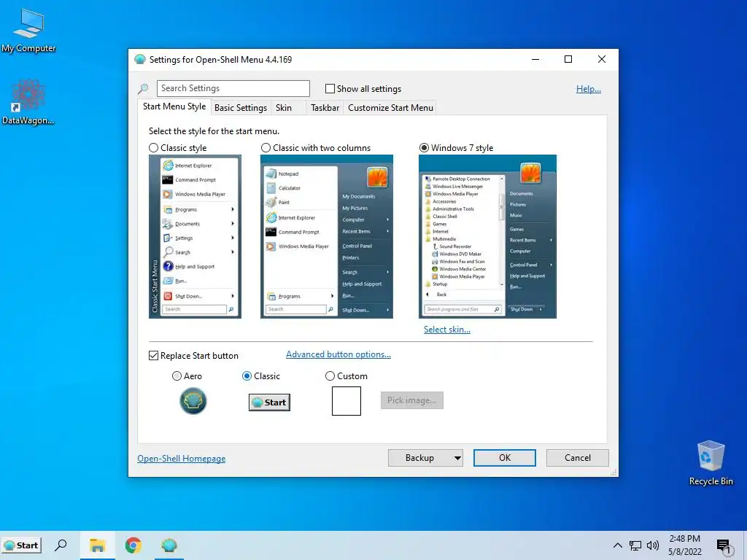Open the Help link
The width and height of the screenshot is (747, 560).
point(589,88)
